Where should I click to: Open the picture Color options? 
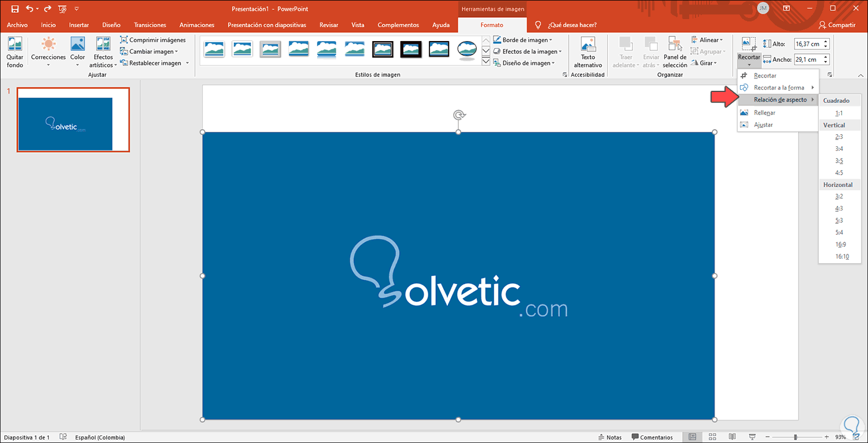[x=78, y=52]
